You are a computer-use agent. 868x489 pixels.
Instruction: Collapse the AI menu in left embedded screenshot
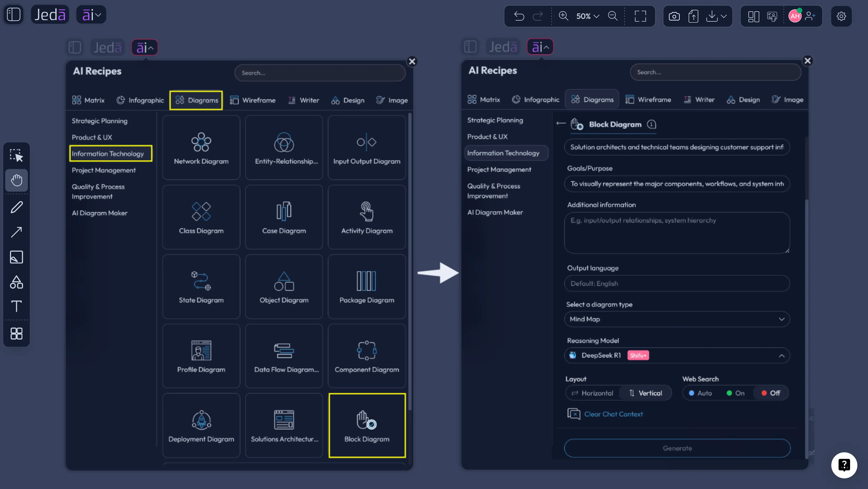coord(145,48)
